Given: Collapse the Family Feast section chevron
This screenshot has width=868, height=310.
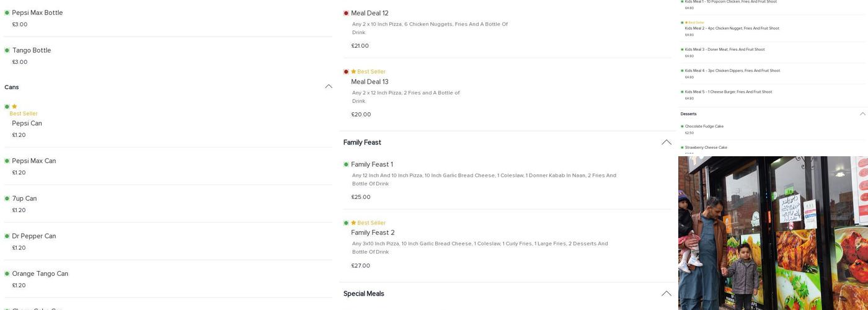Looking at the screenshot, I should coord(666,143).
